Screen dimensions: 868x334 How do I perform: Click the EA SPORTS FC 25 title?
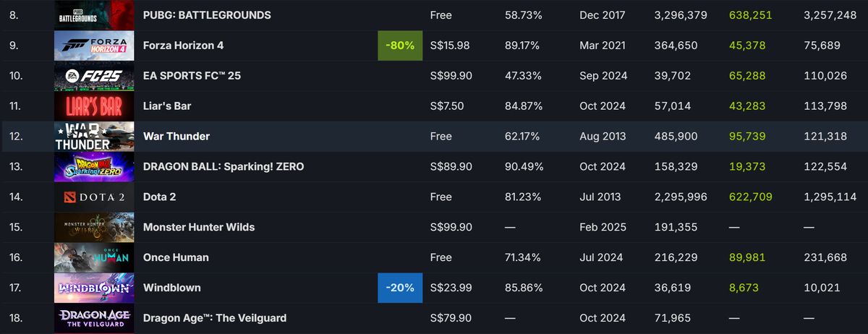pyautogui.click(x=192, y=76)
